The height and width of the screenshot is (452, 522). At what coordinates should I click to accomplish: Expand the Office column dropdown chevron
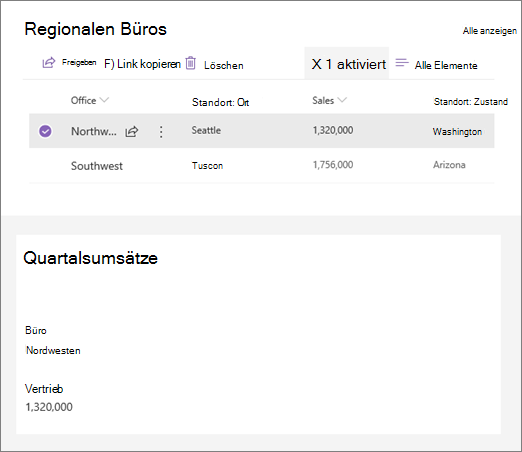[104, 100]
